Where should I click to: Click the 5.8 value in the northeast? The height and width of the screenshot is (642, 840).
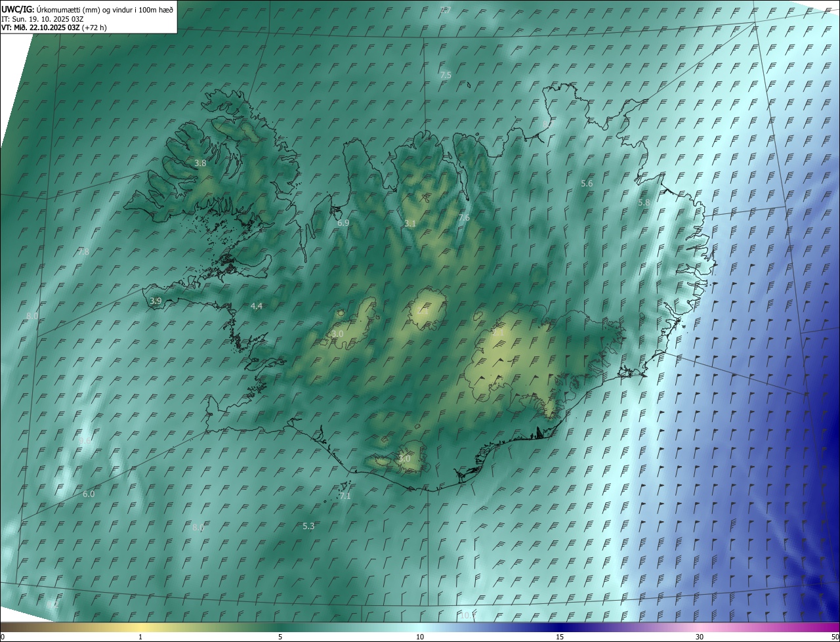pyautogui.click(x=644, y=203)
